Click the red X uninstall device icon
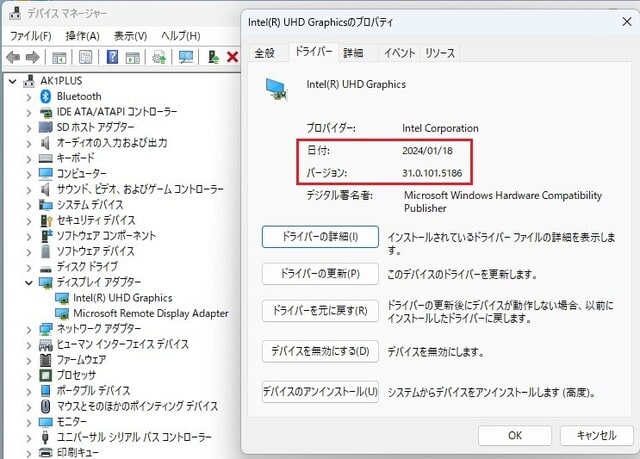 pos(233,57)
